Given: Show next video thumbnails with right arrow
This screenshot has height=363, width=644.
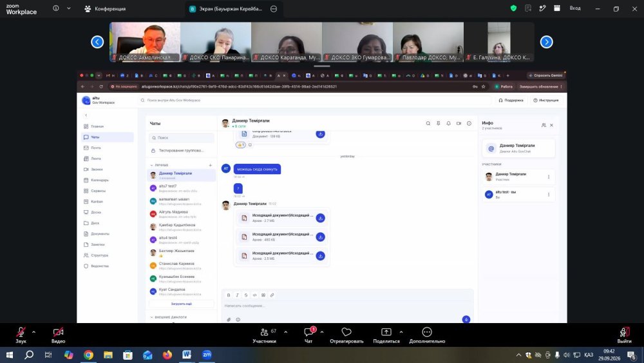Looking at the screenshot, I should point(546,42).
